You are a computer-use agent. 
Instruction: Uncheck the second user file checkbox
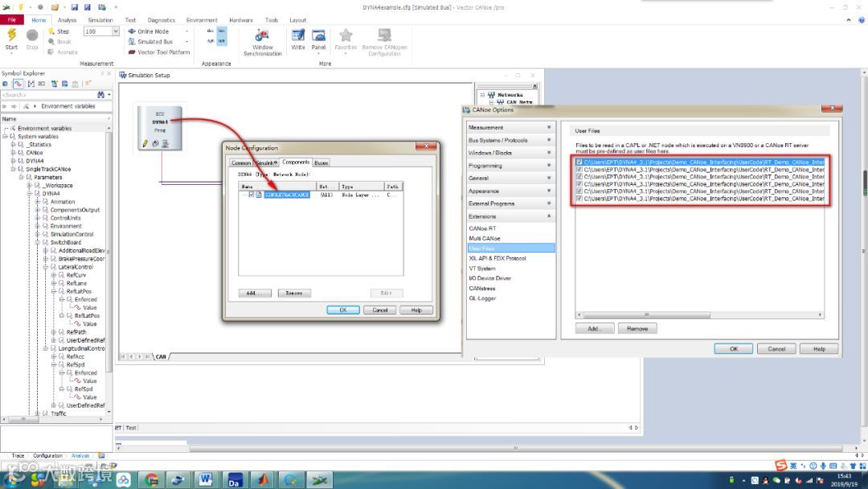click(579, 170)
